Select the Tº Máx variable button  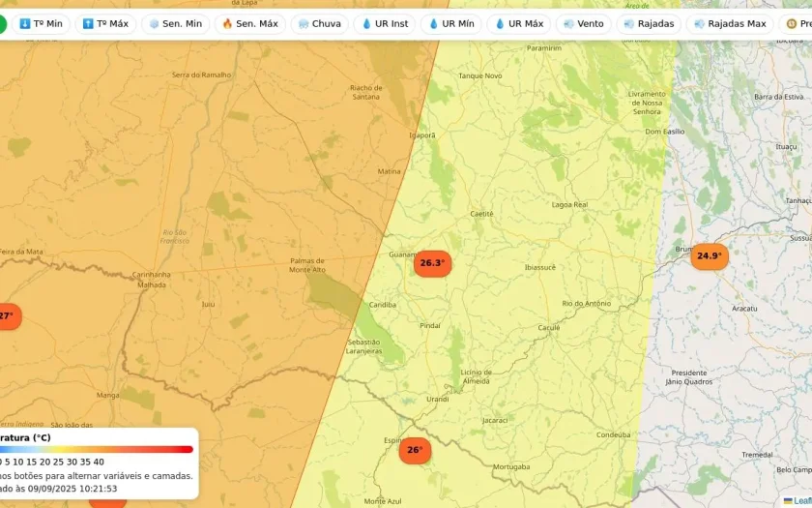point(105,24)
